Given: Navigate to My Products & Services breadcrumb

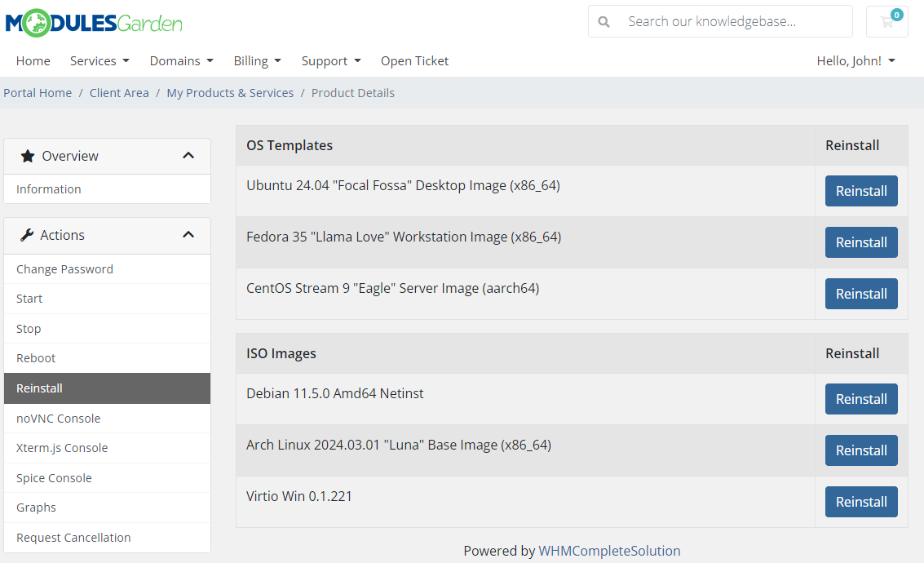Looking at the screenshot, I should click(230, 92).
